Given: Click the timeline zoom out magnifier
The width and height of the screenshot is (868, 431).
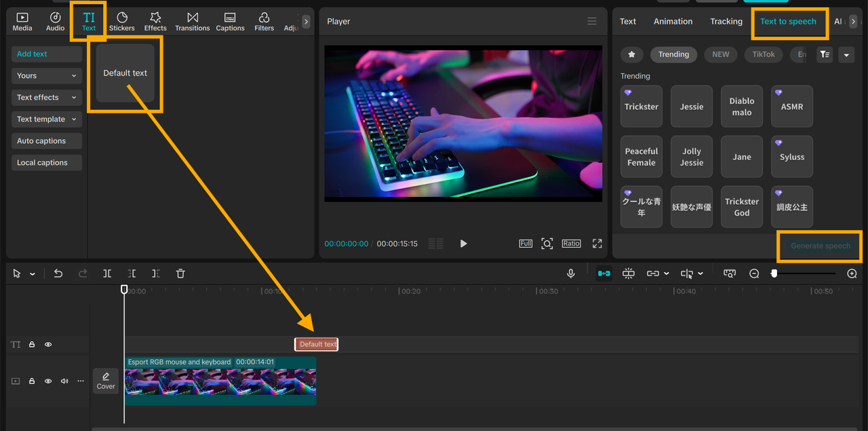Looking at the screenshot, I should [x=754, y=274].
